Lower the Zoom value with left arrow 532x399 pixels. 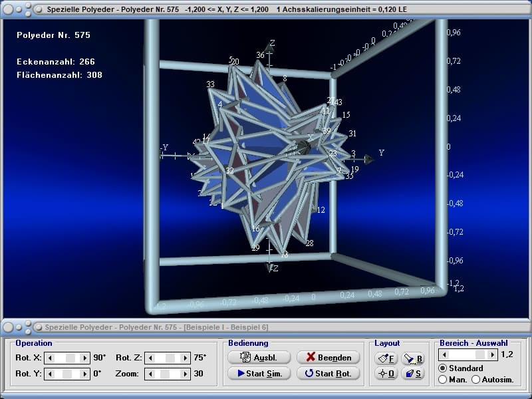(150, 374)
